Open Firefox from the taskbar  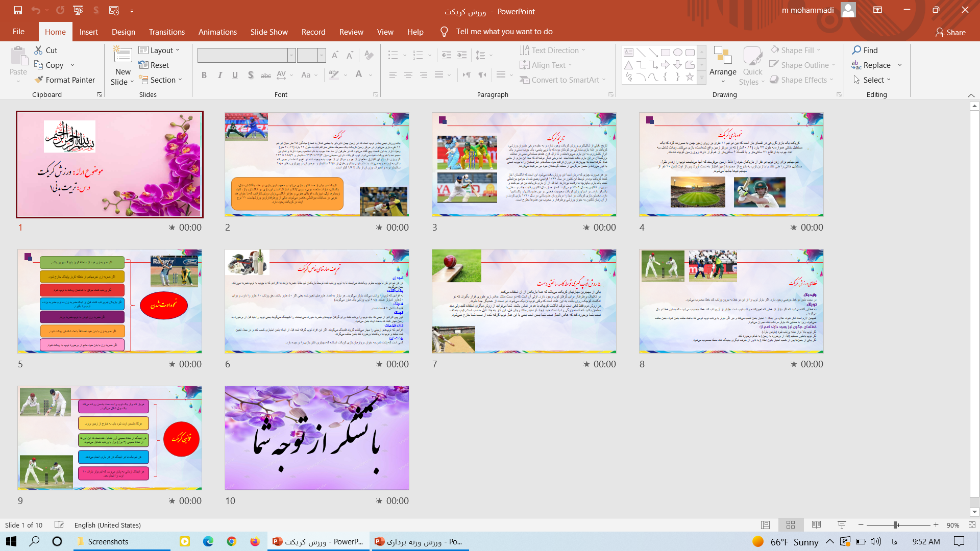click(255, 541)
